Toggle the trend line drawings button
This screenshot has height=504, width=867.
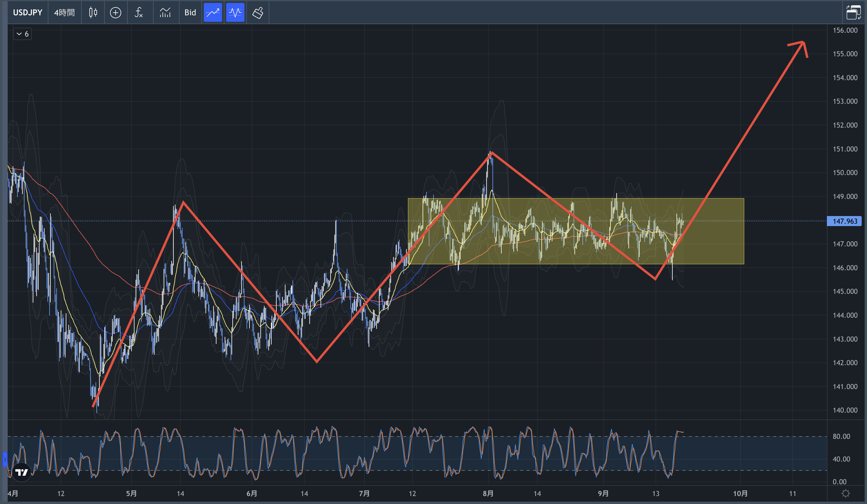tap(213, 13)
